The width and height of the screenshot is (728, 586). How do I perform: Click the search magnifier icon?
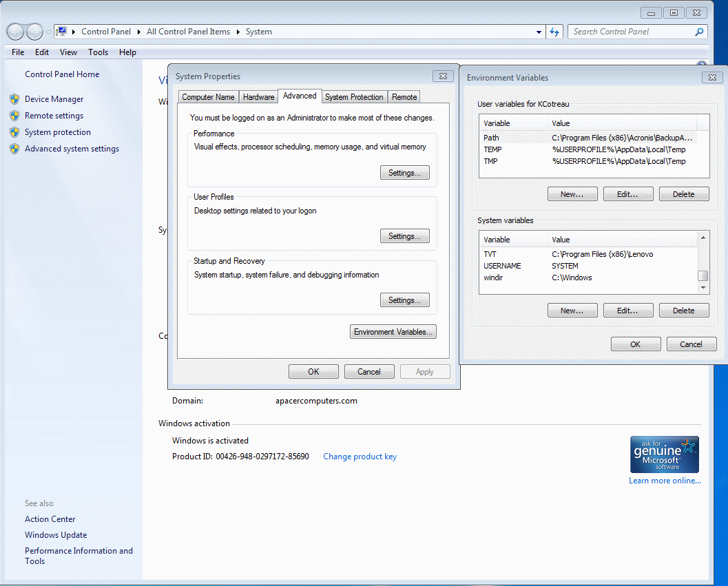pyautogui.click(x=698, y=31)
